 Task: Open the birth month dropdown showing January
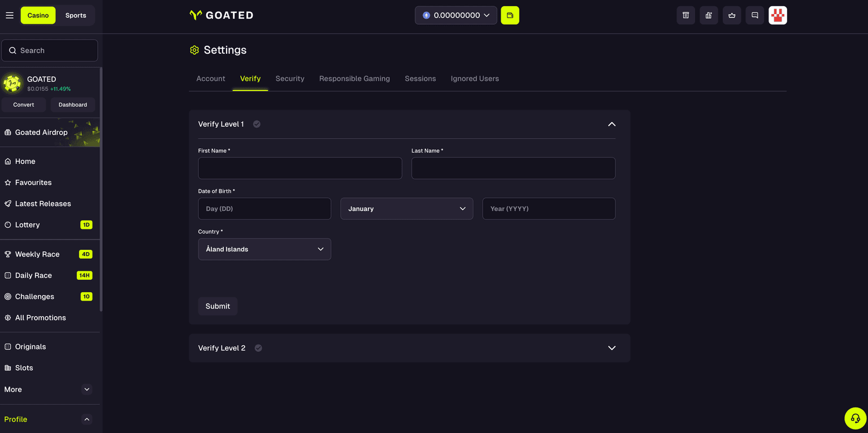point(407,209)
